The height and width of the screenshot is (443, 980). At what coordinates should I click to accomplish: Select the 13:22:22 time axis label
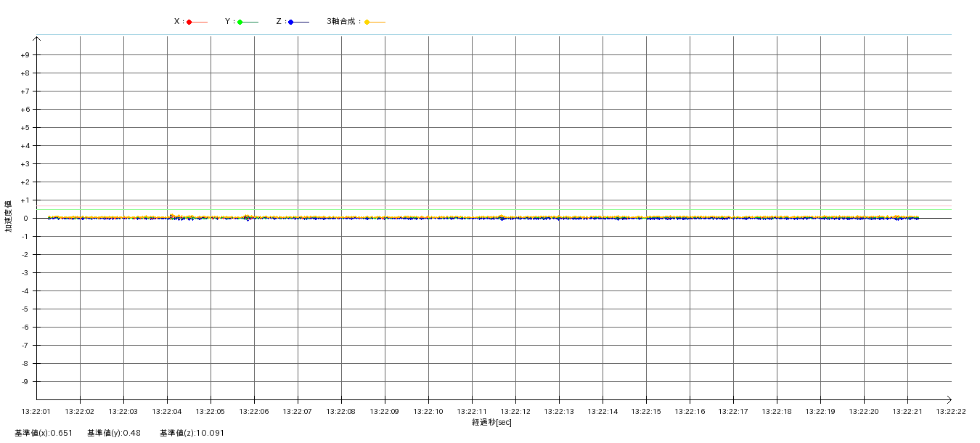pos(951,411)
